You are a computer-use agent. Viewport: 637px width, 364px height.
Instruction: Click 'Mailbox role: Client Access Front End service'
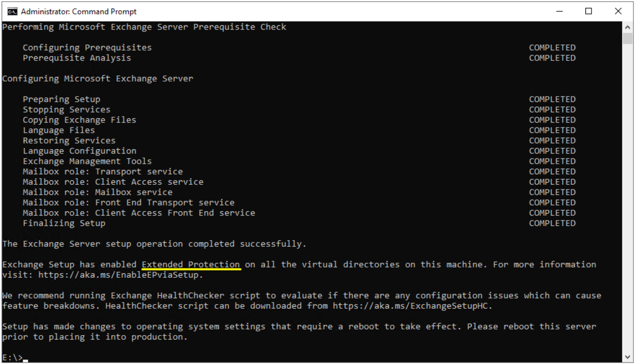[139, 213]
